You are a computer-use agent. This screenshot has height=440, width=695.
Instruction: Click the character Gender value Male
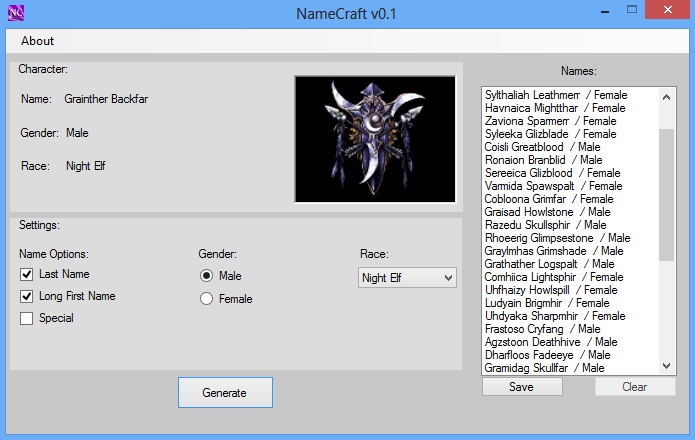[x=77, y=133]
